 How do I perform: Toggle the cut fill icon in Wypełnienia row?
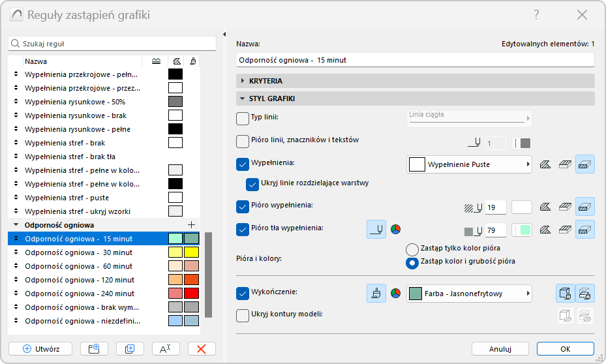pos(584,164)
